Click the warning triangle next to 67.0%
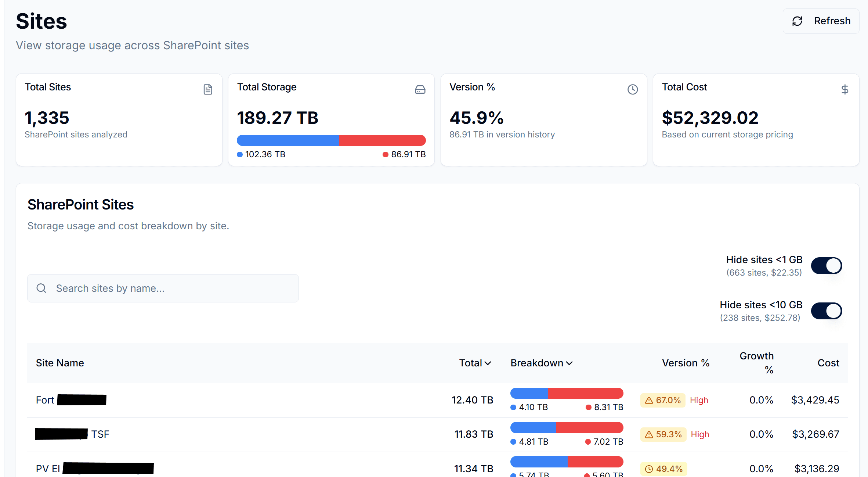The image size is (868, 477). click(648, 400)
